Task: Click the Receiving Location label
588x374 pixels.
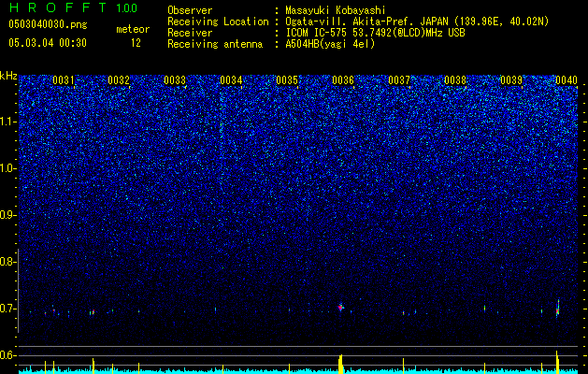Action: pyautogui.click(x=218, y=22)
